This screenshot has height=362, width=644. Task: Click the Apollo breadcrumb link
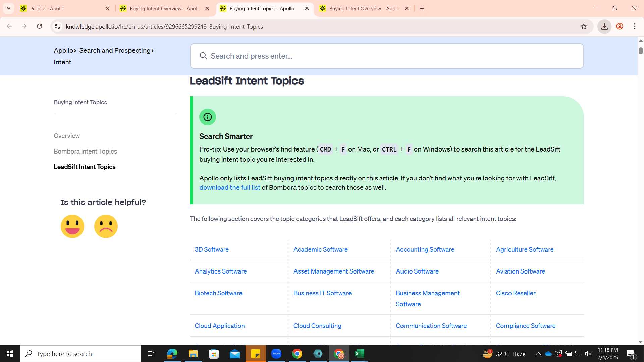click(63, 50)
